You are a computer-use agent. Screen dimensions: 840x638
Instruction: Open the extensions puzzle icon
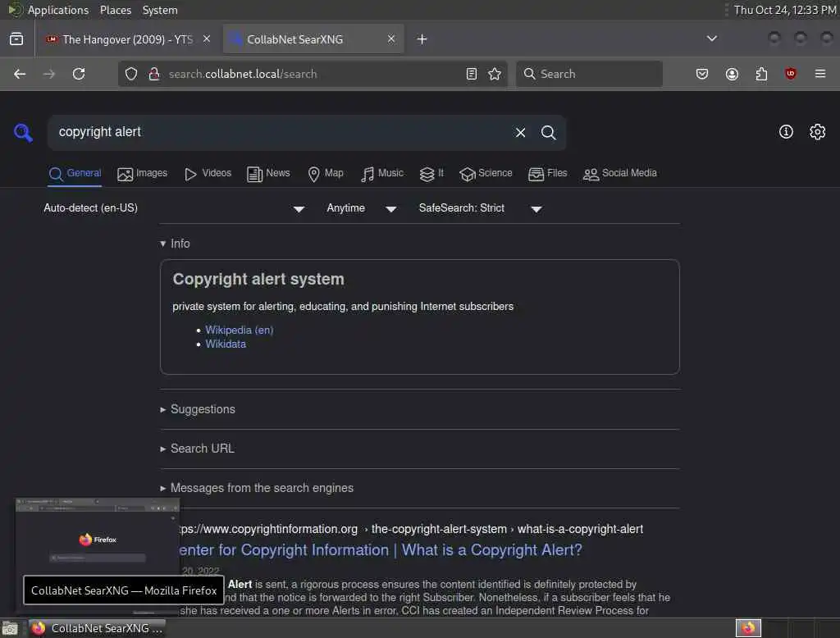761,74
